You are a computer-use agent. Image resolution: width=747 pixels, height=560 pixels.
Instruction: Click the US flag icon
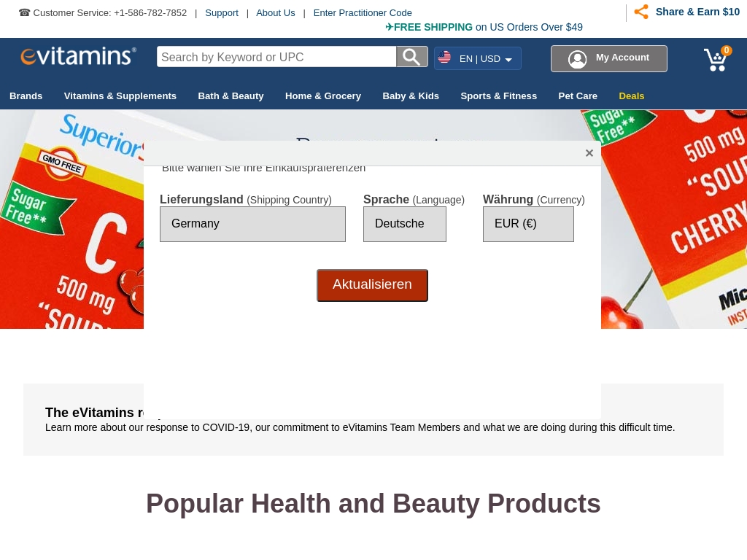pos(444,58)
